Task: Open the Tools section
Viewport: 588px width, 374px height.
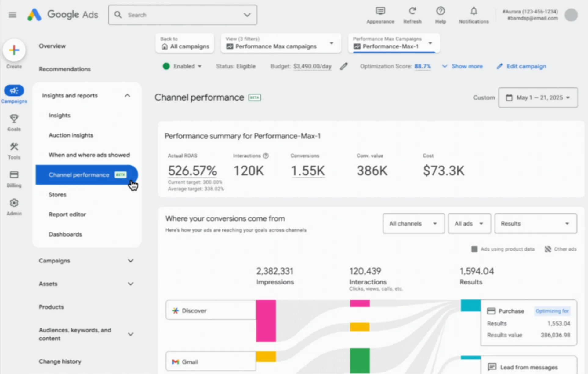Action: 14,150
